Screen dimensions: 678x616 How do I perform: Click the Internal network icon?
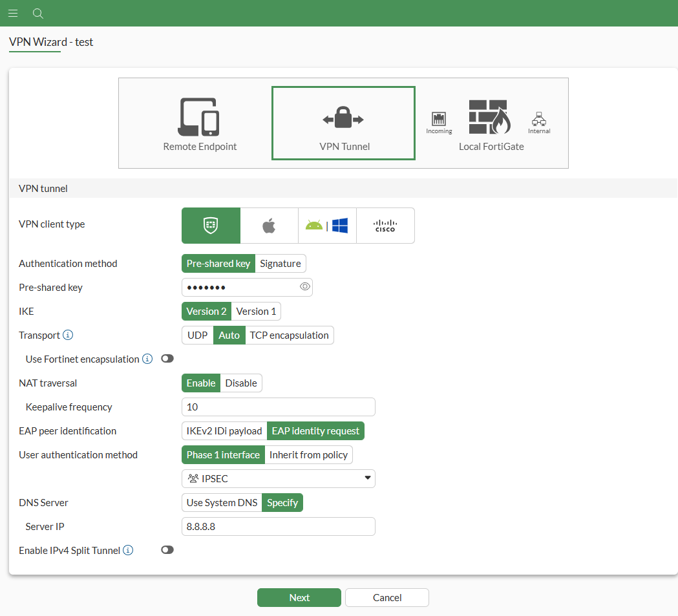[538, 120]
